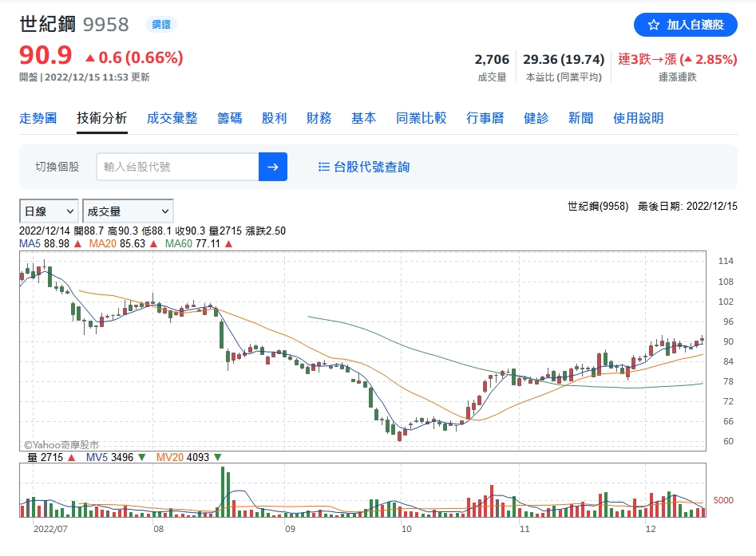Viewport: 756px width, 556px height.
Task: Click the 5000 volume axis label
Action: tap(723, 501)
